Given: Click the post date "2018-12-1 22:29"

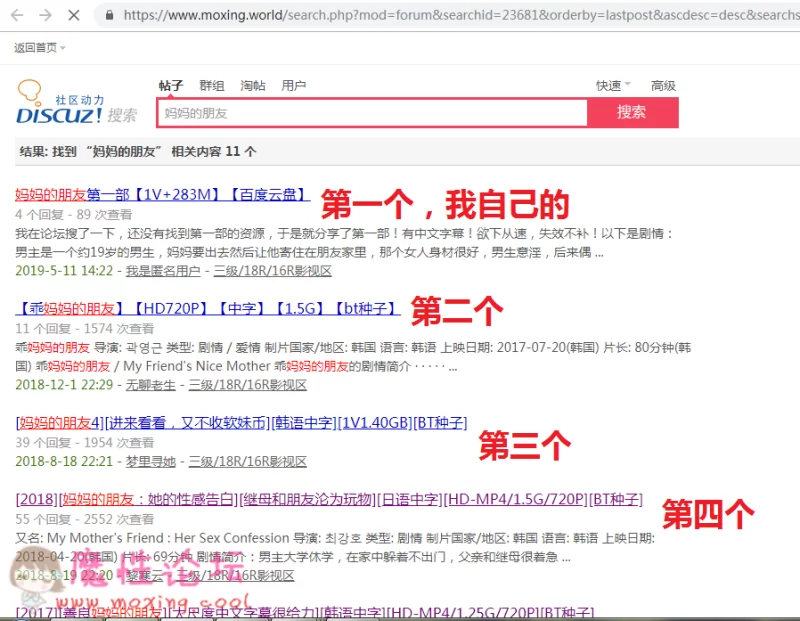Looking at the screenshot, I should click(x=64, y=385).
